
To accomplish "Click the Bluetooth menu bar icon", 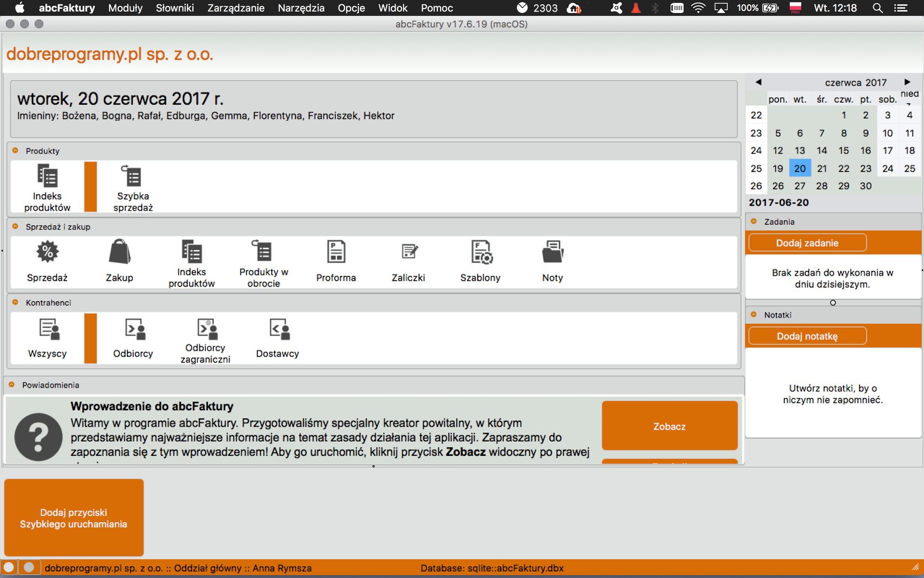I will pos(655,8).
